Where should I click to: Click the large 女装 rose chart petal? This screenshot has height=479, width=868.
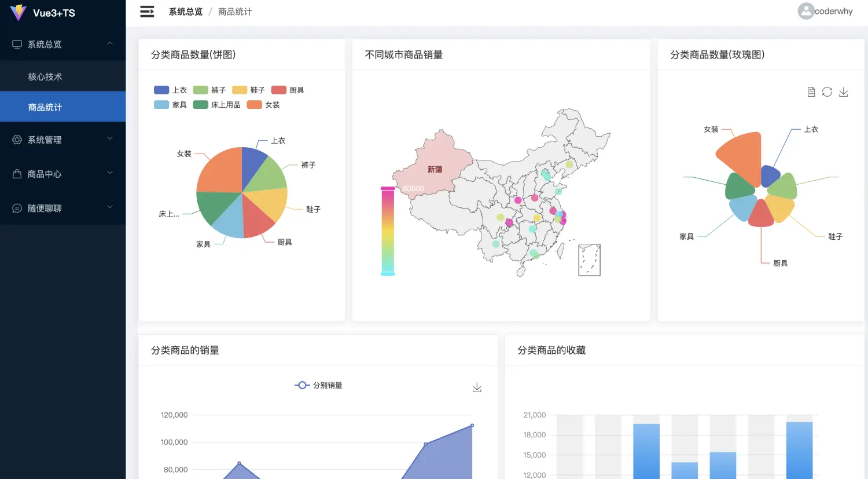[x=742, y=157]
